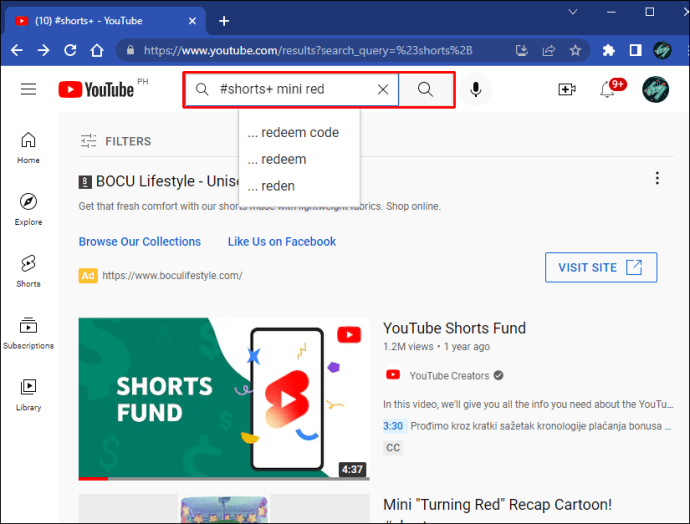Open Explore in the sidebar
The height and width of the screenshot is (524, 690).
click(28, 210)
